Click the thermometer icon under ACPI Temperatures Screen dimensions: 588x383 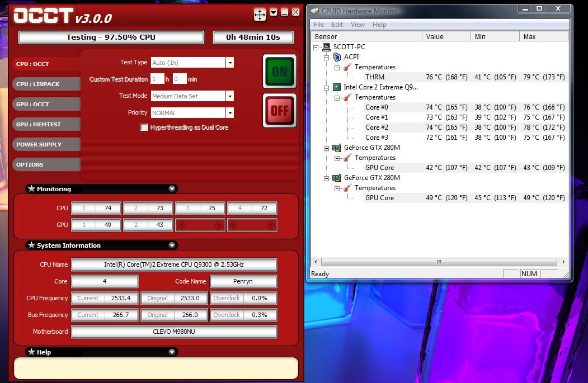347,67
